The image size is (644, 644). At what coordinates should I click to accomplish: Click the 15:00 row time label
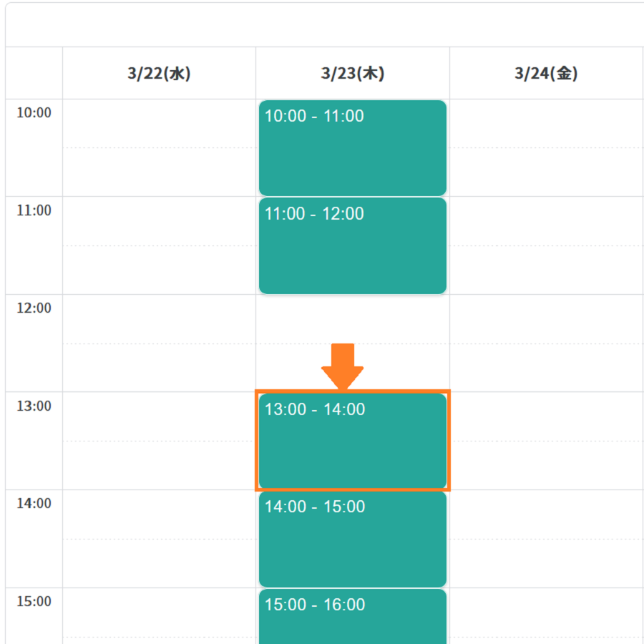34,601
